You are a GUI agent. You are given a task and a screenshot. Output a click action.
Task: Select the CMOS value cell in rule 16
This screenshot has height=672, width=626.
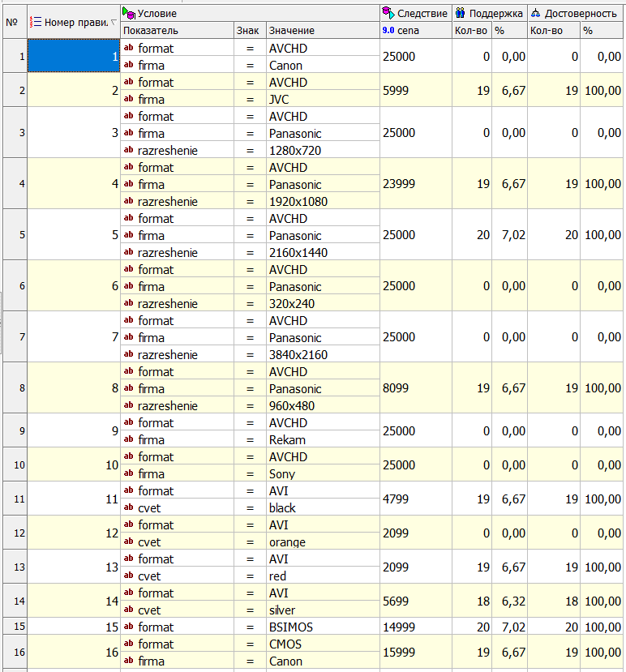pyautogui.click(x=323, y=644)
